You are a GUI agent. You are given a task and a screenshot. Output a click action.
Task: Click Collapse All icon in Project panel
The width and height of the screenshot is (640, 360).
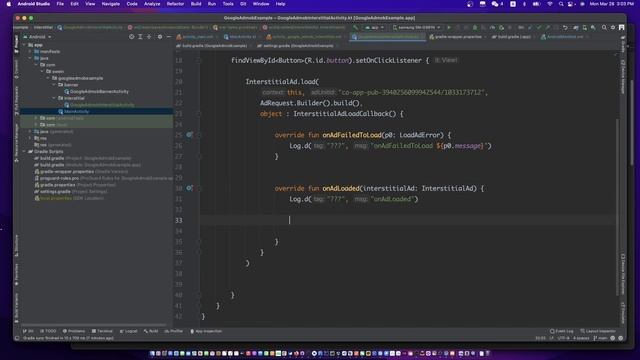point(149,37)
